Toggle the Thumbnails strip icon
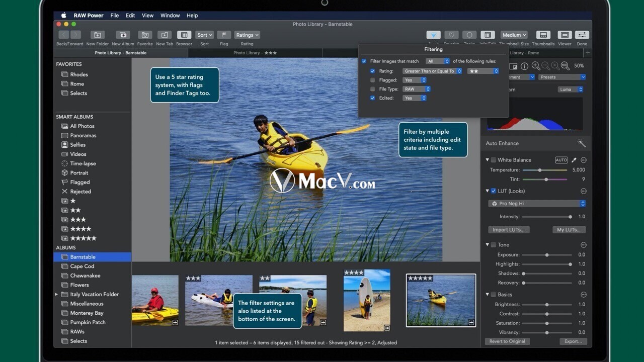This screenshot has width=644, height=362. pyautogui.click(x=543, y=35)
